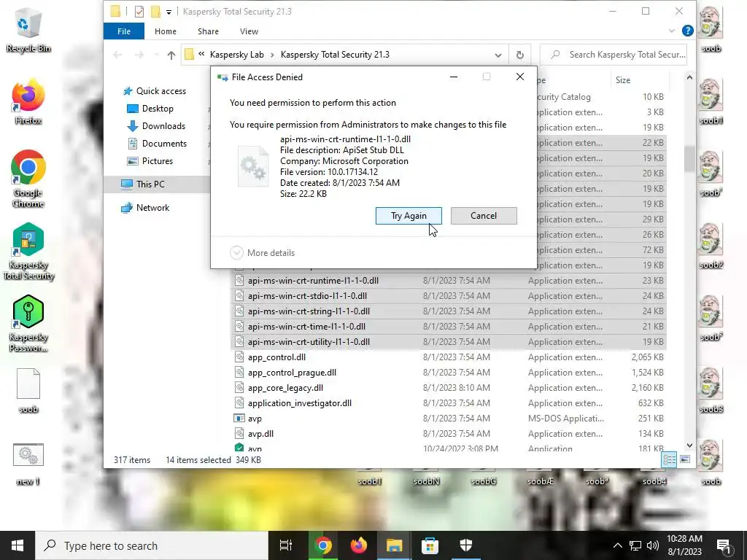The height and width of the screenshot is (560, 747).
Task: Expand the ribbon with the chevron
Action: (672, 31)
